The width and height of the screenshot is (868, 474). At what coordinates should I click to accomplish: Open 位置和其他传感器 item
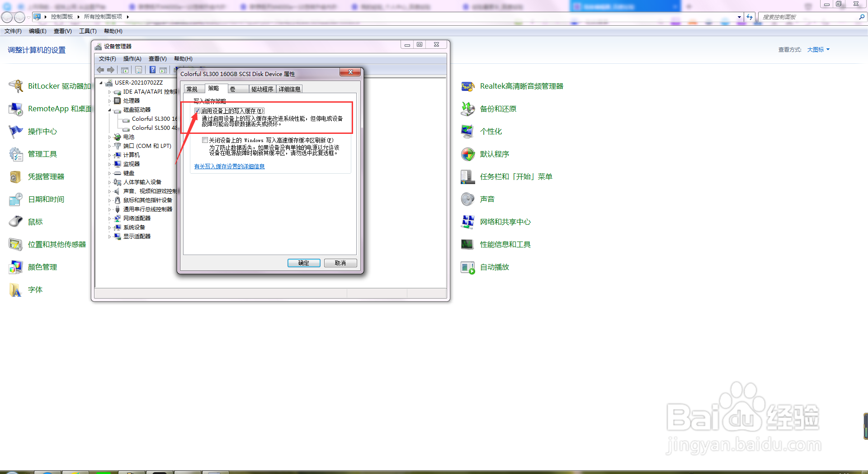coord(47,244)
